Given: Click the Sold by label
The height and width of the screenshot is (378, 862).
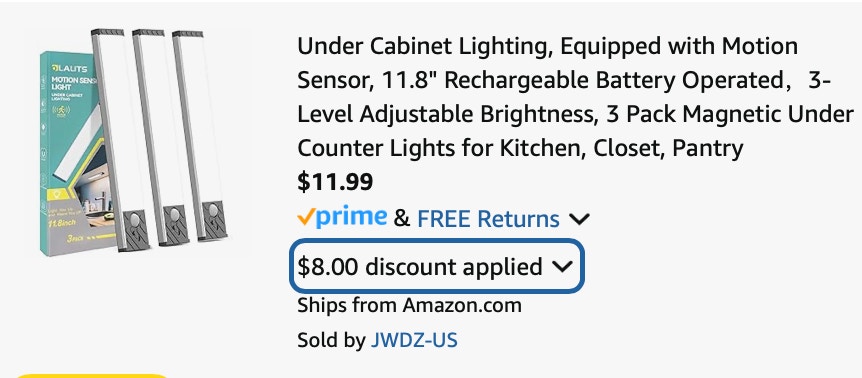Looking at the screenshot, I should pos(331,340).
